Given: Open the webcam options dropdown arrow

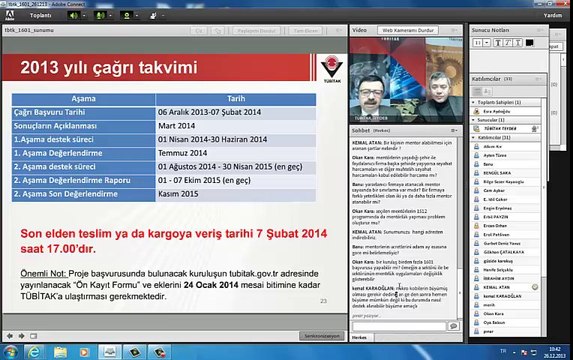Looking at the screenshot, I should pos(137,15).
